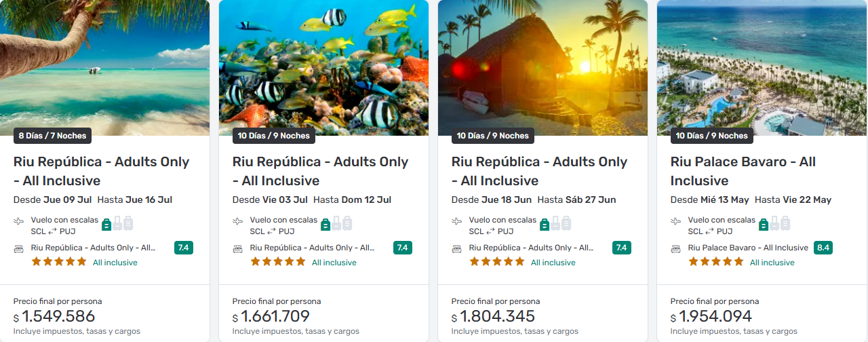868x342 pixels.
Task: Click the "8 Días / 7 Noches" badge
Action: click(52, 136)
